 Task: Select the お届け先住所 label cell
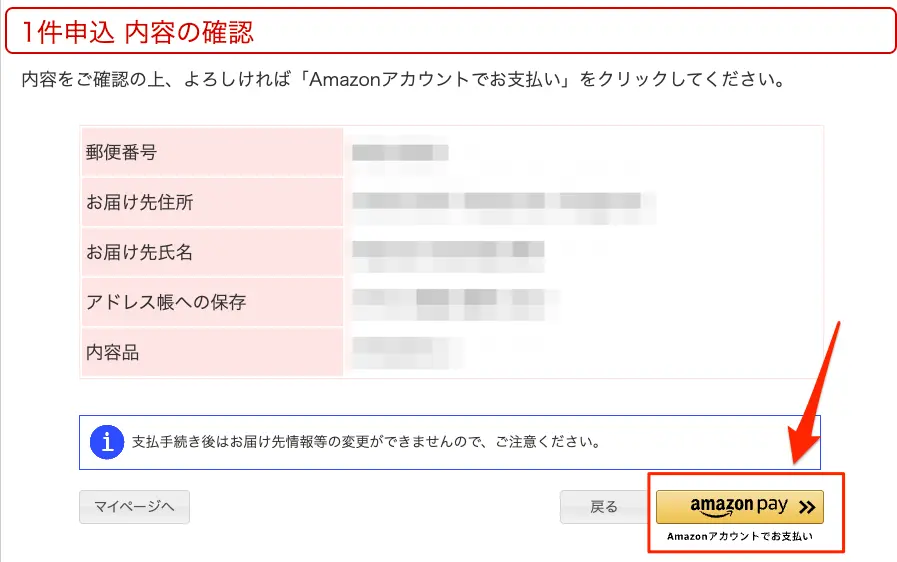(211, 203)
